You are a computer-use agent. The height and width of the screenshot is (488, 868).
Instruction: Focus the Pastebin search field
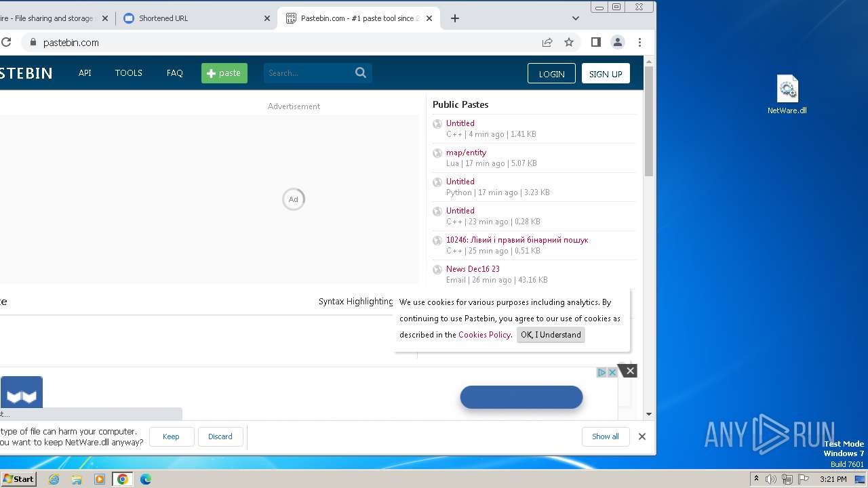309,73
